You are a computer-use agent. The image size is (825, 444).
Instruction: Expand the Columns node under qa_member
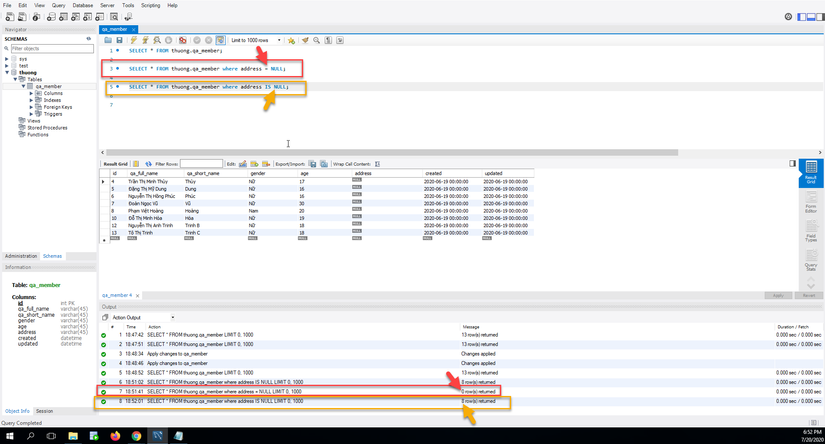(x=32, y=93)
